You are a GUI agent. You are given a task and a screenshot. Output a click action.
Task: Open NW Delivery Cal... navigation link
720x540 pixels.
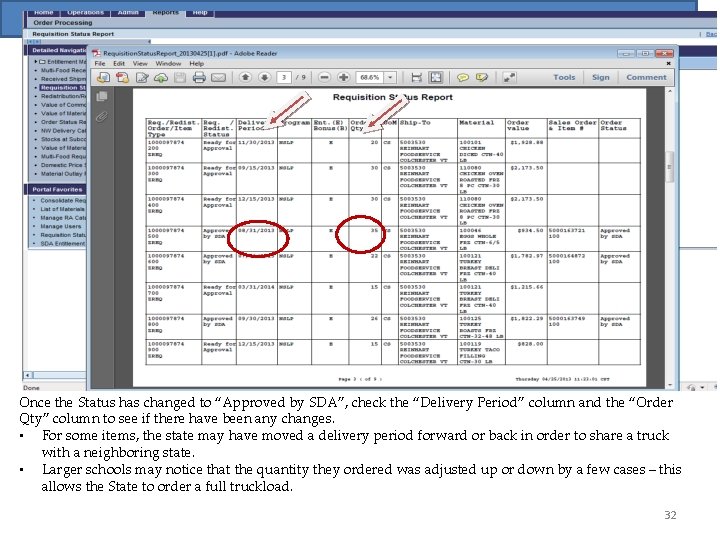click(63, 131)
